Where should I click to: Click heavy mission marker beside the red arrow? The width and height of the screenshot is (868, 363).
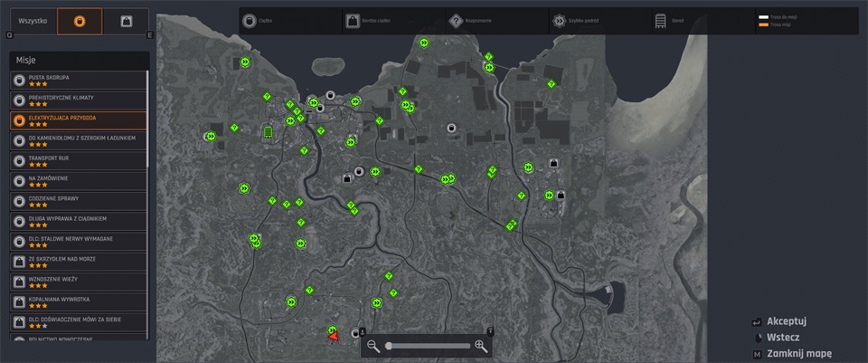point(355,334)
